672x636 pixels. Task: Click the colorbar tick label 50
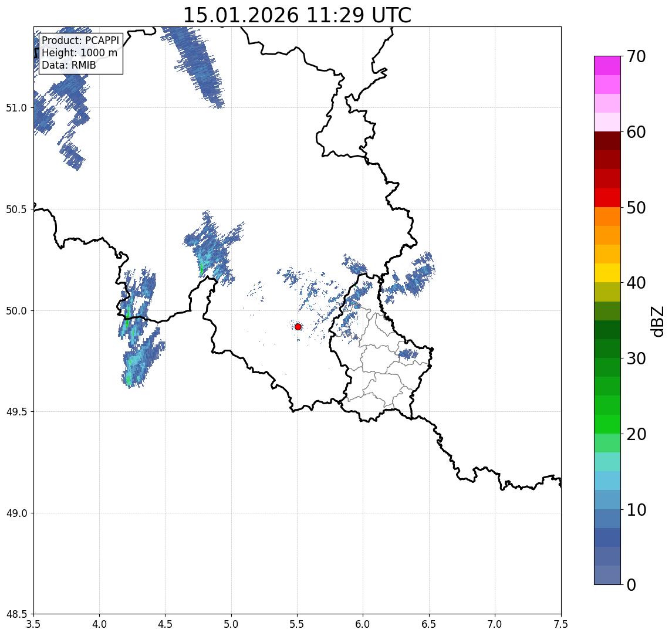point(636,208)
